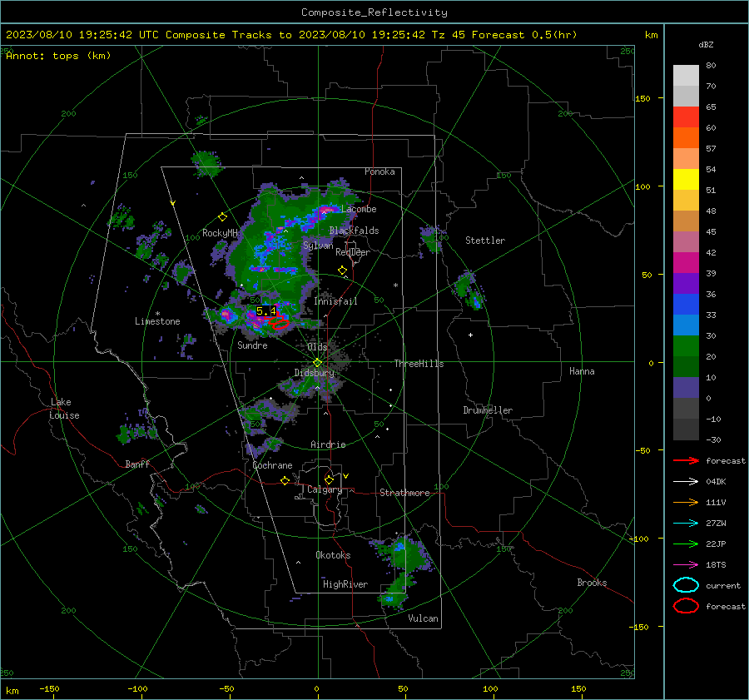Select the RedDeer label

pos(353,252)
